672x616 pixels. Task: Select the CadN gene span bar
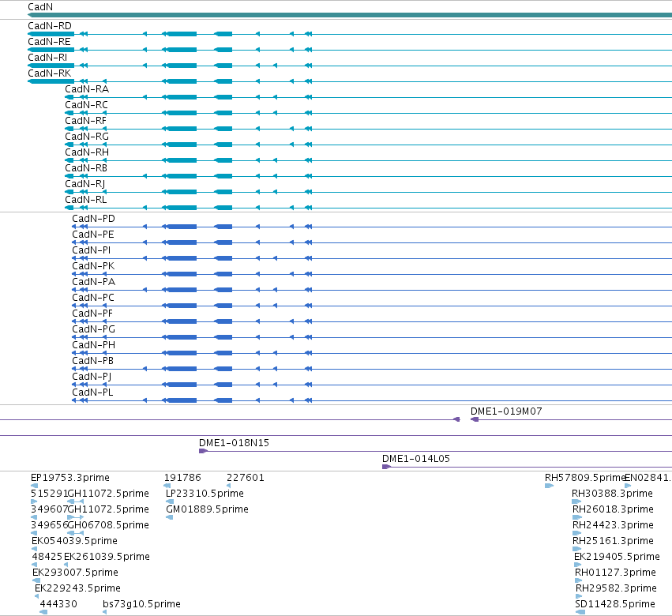350,16
